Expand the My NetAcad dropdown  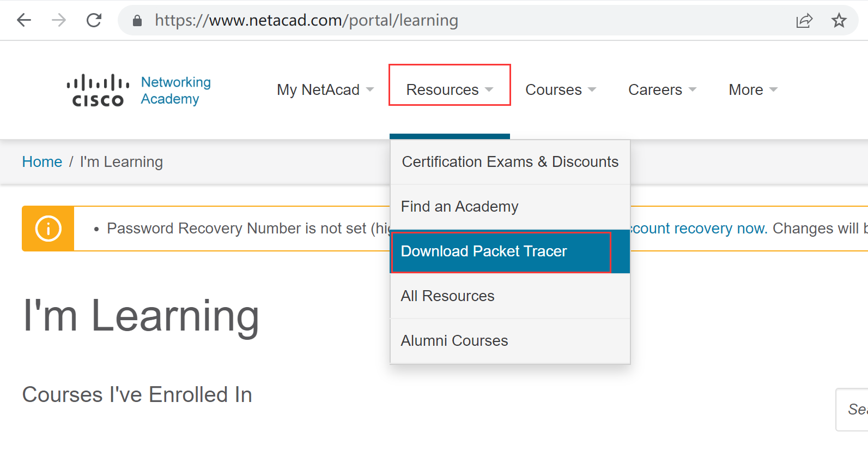tap(325, 89)
